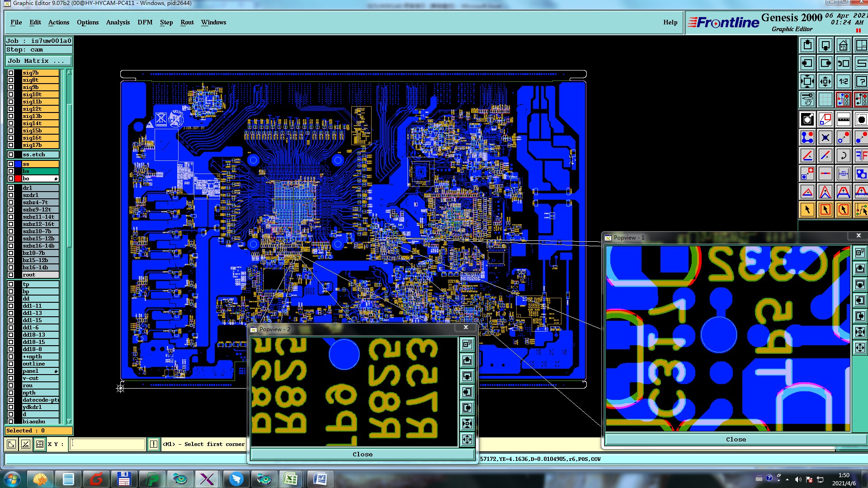Image resolution: width=868 pixels, height=488 pixels.
Task: Click the Windows Start button
Action: coord(12,479)
